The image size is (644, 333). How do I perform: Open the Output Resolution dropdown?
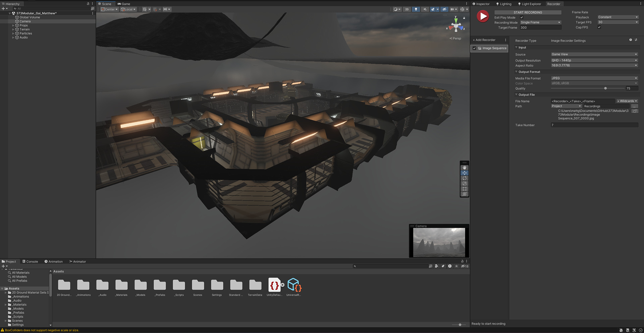pos(594,61)
